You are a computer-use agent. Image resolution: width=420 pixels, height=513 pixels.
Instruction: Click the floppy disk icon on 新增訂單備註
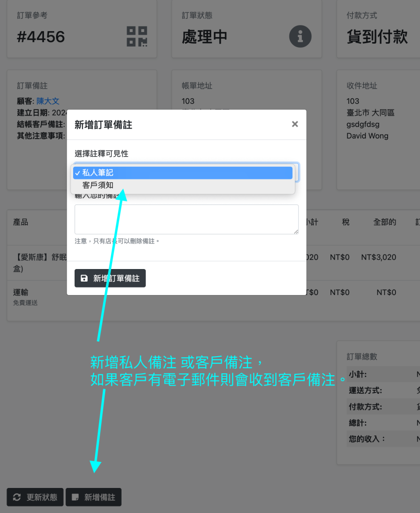(84, 278)
